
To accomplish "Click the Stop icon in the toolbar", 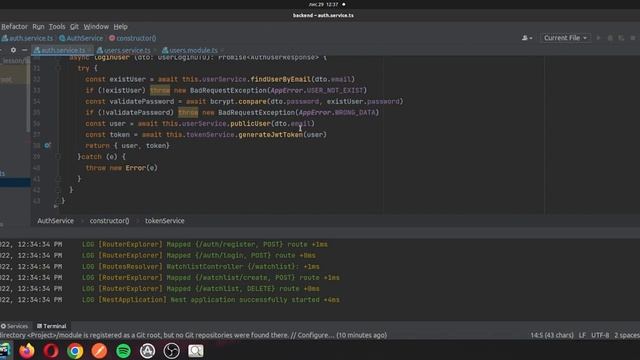I will (633, 38).
